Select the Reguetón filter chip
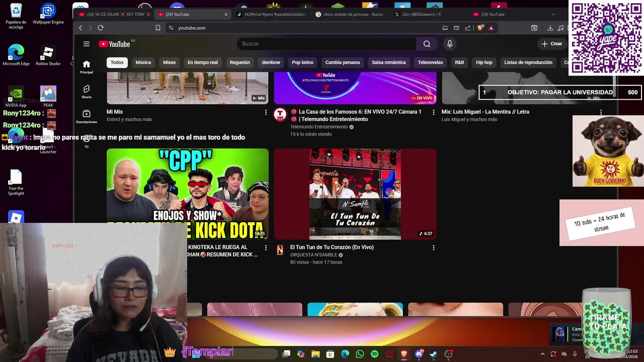This screenshot has height=362, width=644. [240, 62]
